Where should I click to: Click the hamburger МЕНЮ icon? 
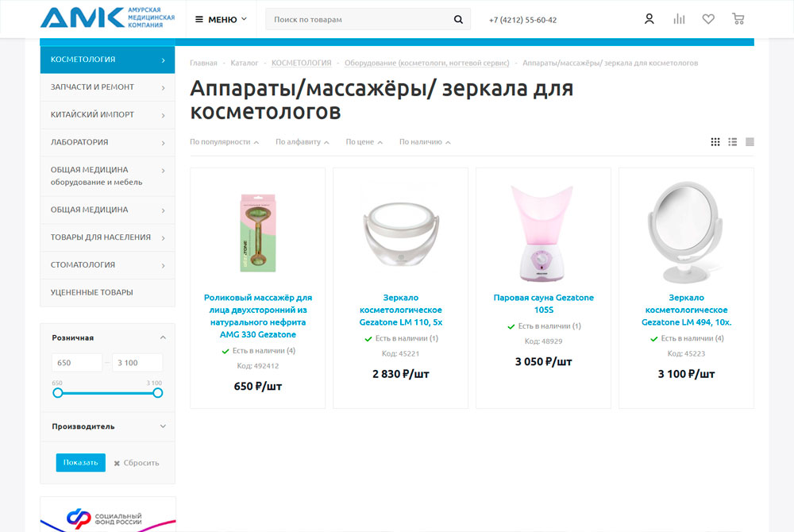(199, 19)
